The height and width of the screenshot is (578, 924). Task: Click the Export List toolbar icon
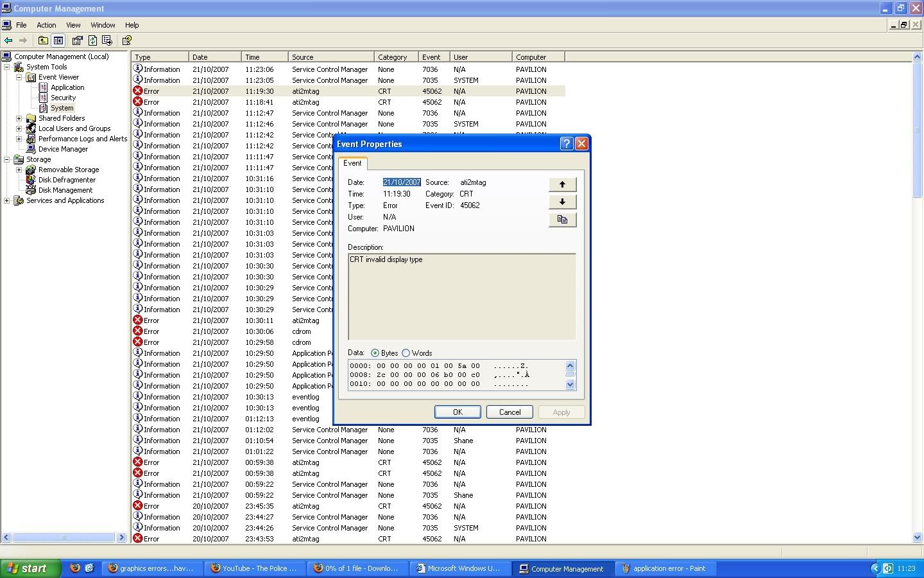[107, 40]
